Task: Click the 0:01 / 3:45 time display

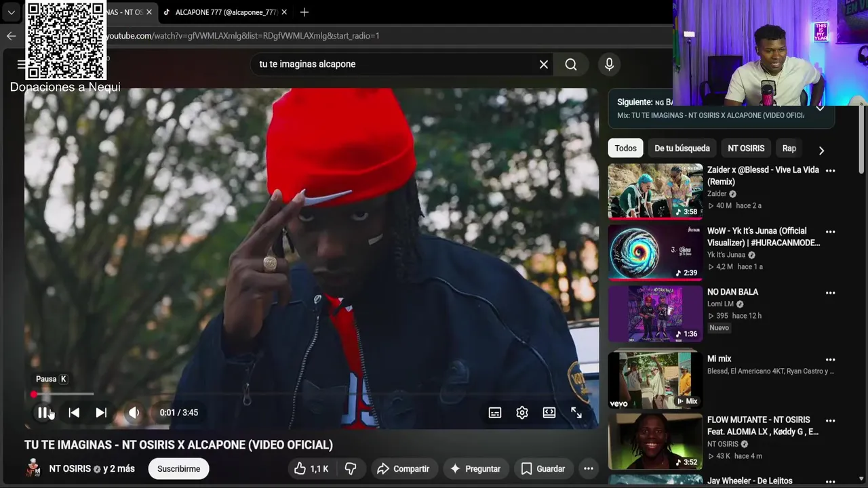Action: pyautogui.click(x=179, y=412)
